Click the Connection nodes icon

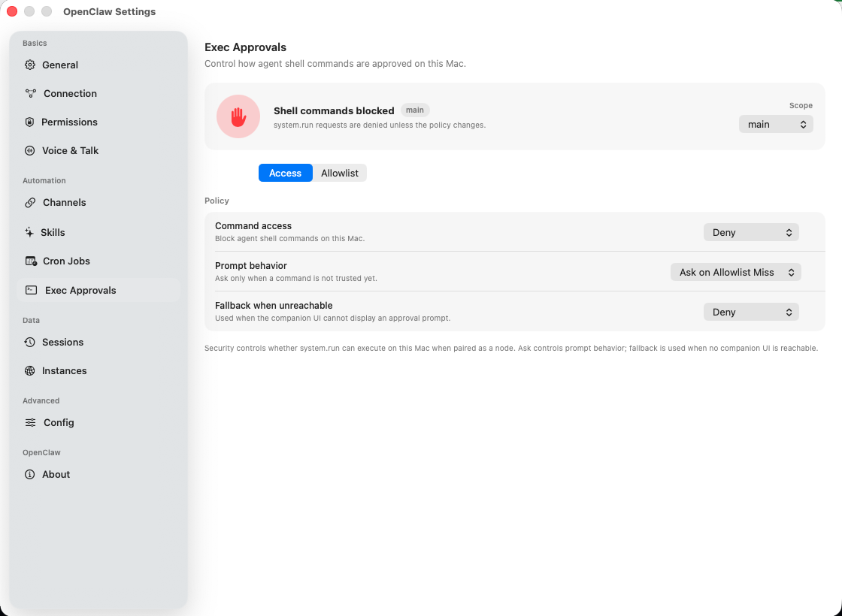click(31, 93)
